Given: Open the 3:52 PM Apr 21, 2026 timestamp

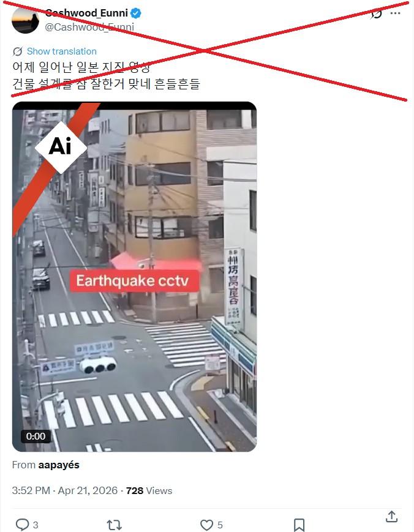Looking at the screenshot, I should (x=65, y=490).
